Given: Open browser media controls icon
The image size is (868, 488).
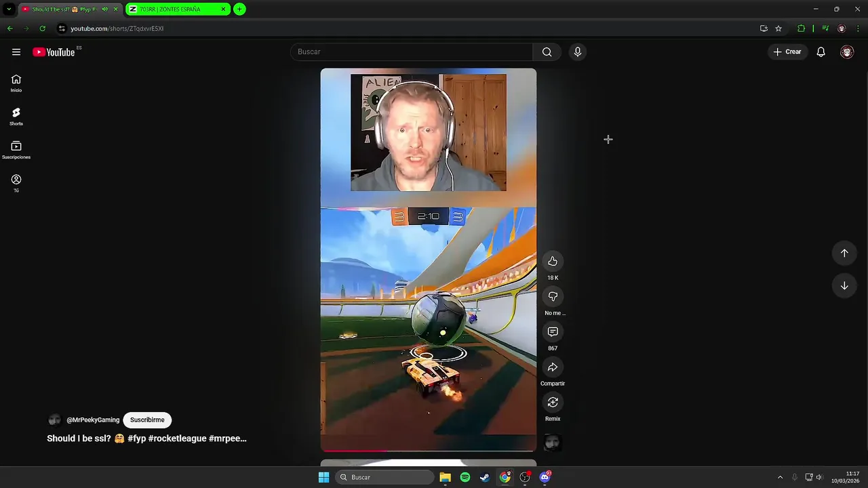Looking at the screenshot, I should (825, 28).
